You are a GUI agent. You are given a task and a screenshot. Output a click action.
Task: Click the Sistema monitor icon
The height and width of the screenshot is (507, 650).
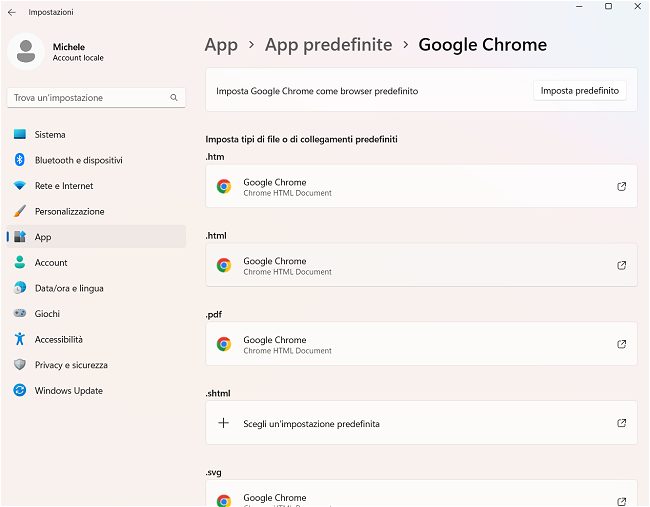(19, 134)
